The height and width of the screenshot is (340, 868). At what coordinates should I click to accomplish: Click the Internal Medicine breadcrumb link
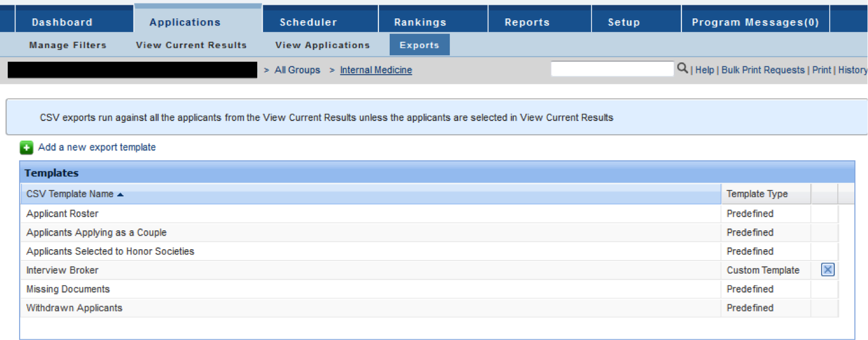375,70
